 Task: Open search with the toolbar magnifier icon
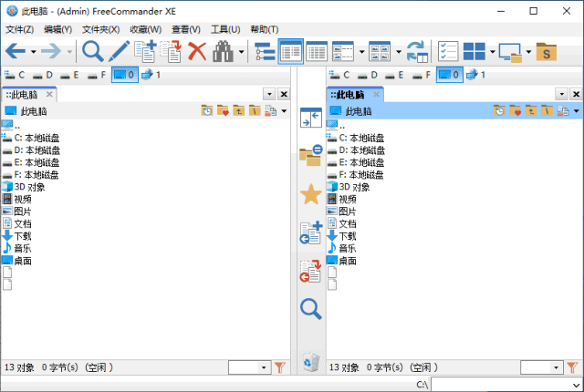coord(92,51)
